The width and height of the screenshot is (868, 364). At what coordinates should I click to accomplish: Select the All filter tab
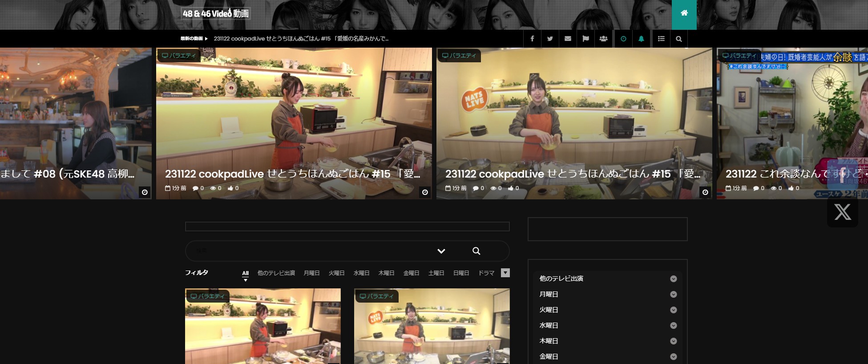(x=245, y=273)
